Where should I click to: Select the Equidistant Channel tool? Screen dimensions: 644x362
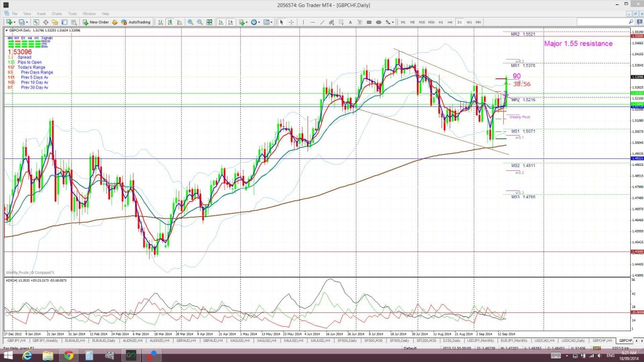point(331,22)
